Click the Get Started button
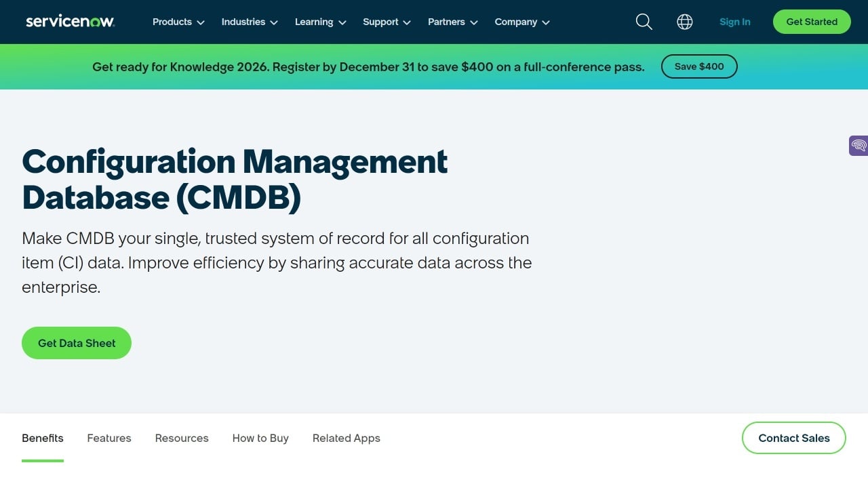868x488 pixels. [x=812, y=21]
